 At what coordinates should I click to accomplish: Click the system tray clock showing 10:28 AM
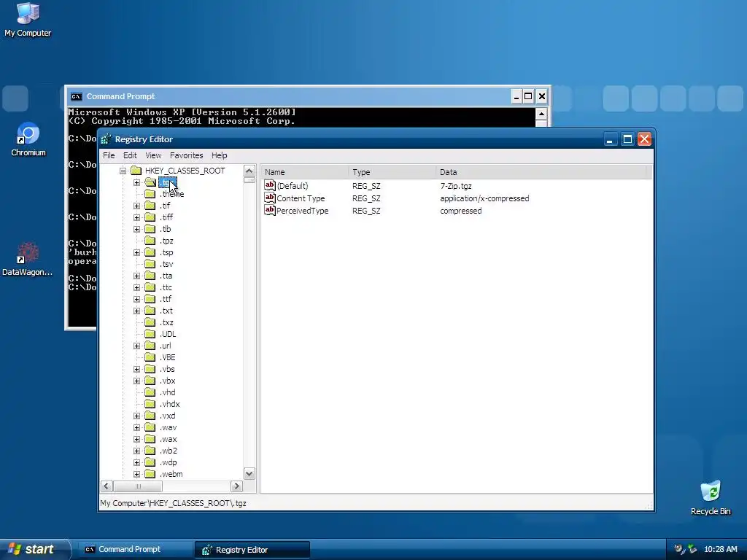click(720, 549)
